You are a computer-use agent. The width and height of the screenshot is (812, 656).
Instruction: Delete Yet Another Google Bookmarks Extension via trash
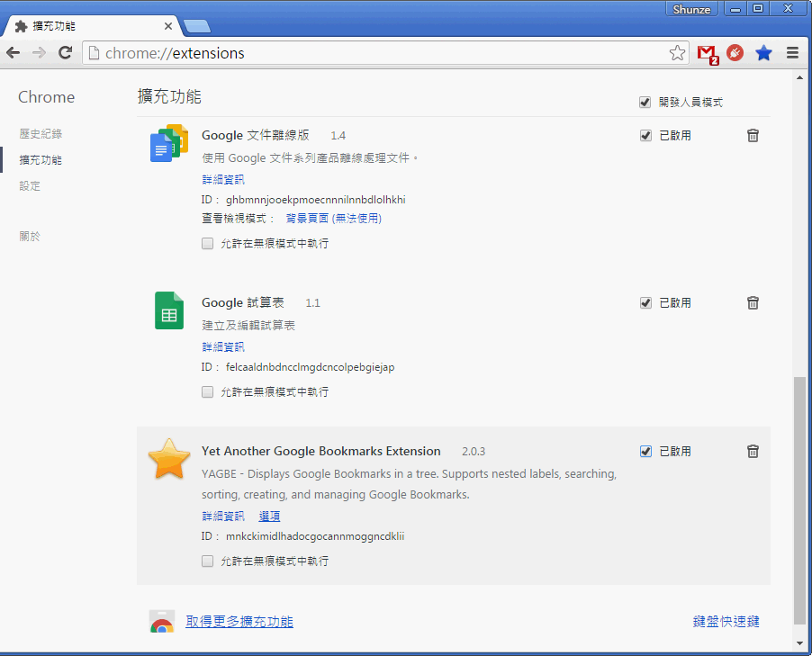coord(753,452)
